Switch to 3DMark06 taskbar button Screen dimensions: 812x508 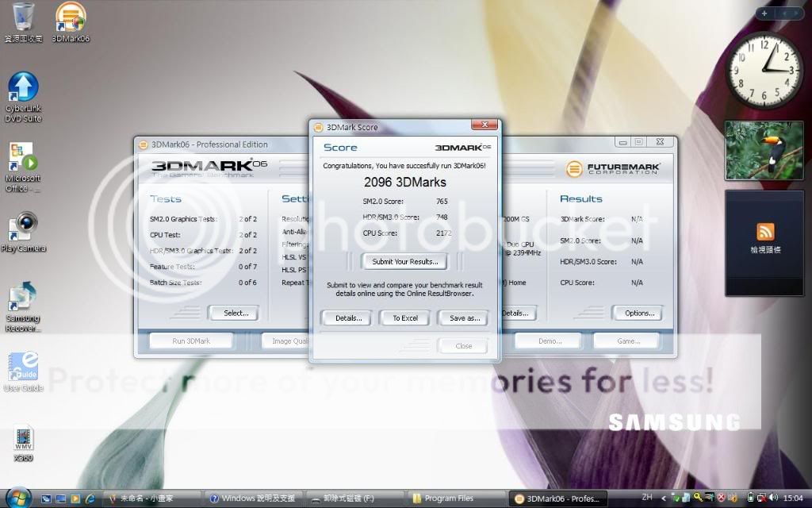[x=558, y=498]
